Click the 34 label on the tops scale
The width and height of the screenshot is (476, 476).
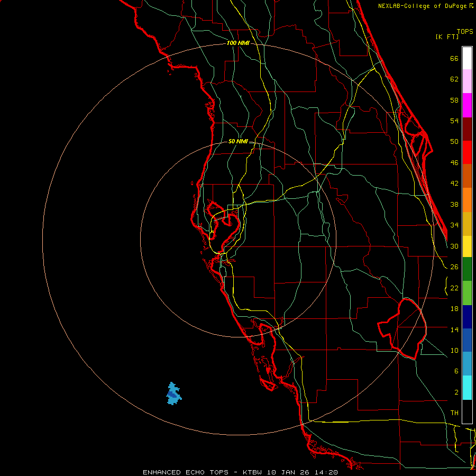pyautogui.click(x=454, y=225)
